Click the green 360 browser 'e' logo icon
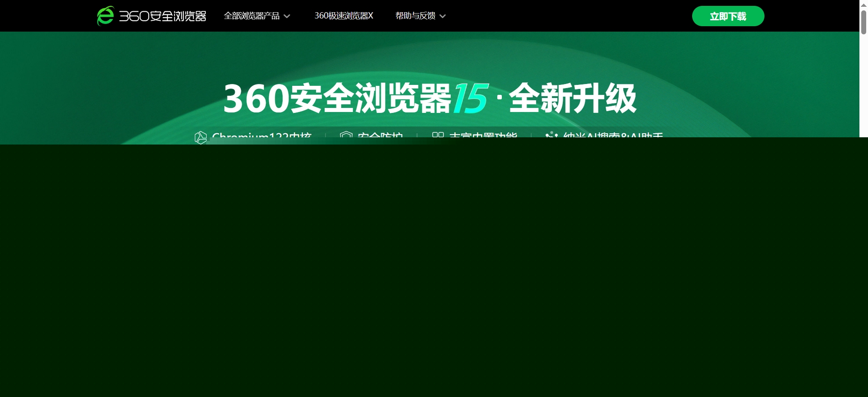The height and width of the screenshot is (397, 868). 105,16
